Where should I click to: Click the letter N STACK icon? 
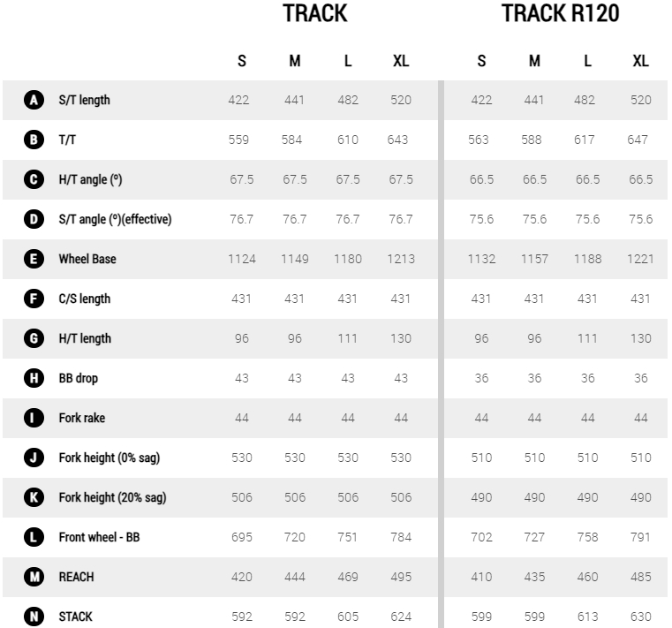pos(34,617)
